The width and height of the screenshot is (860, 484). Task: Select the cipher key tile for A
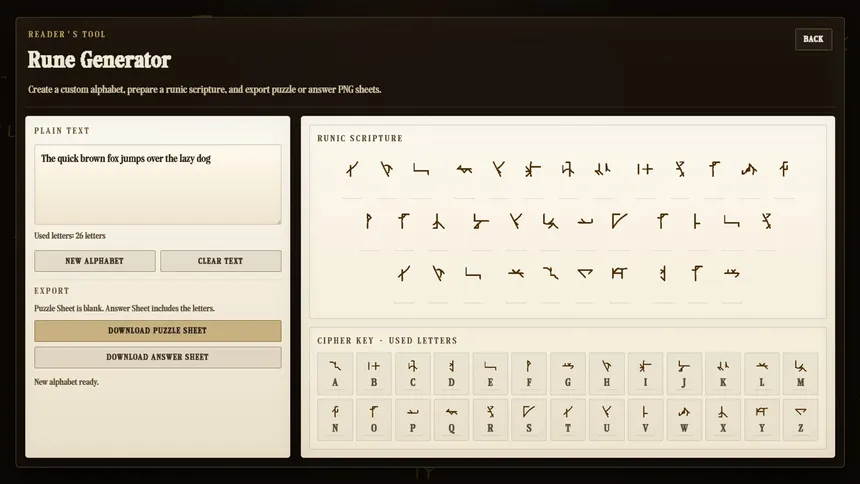335,374
